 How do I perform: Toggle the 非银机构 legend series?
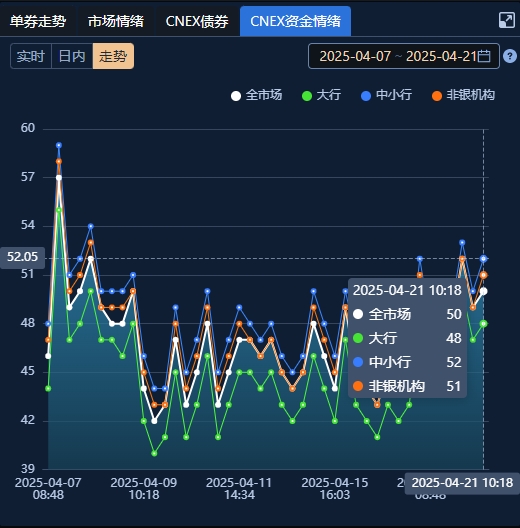tap(463, 95)
